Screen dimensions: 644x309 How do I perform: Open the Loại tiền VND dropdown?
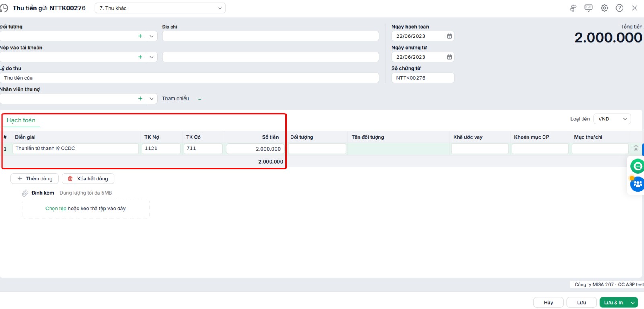tap(612, 119)
